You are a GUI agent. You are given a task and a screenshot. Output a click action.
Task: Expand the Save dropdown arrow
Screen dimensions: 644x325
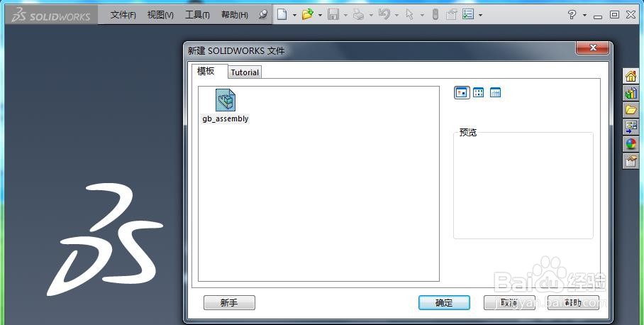345,16
